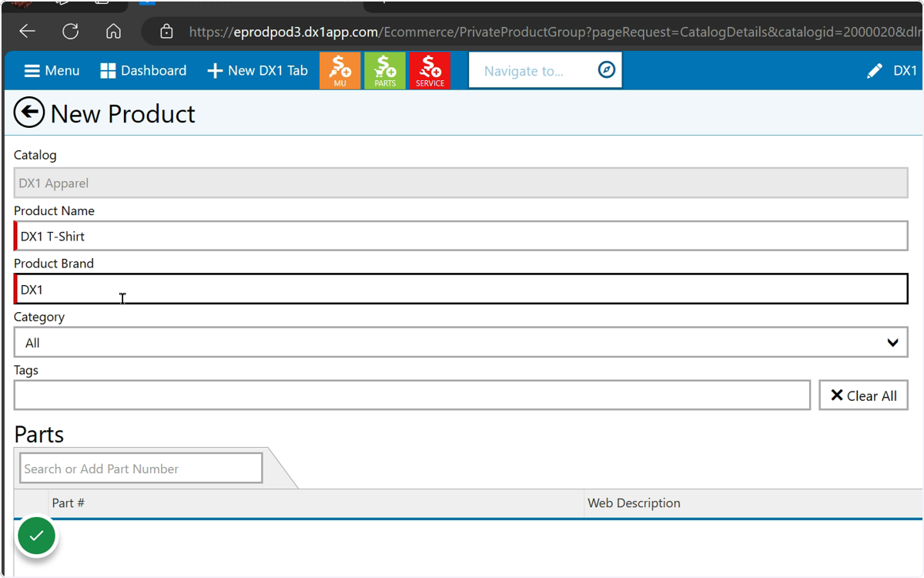
Task: Click the disabled Catalog field DX1 Apparel
Action: coord(461,183)
